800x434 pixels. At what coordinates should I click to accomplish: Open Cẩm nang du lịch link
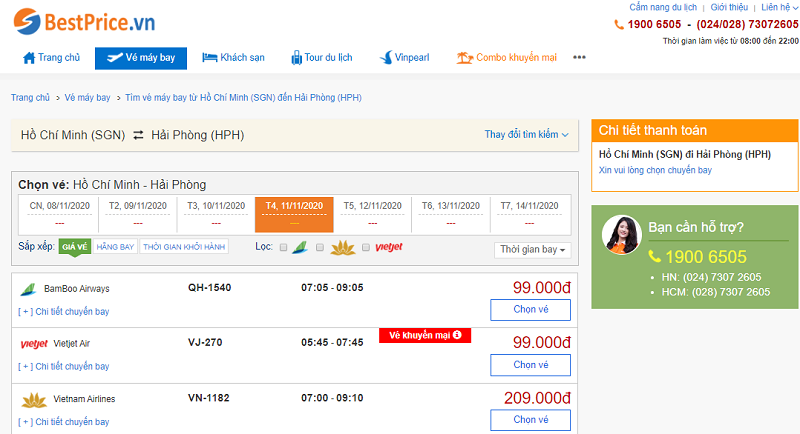click(x=663, y=7)
